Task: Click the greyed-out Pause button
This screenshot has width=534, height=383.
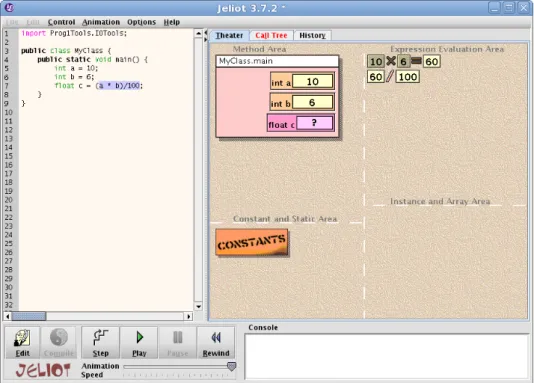Action: coord(177,342)
